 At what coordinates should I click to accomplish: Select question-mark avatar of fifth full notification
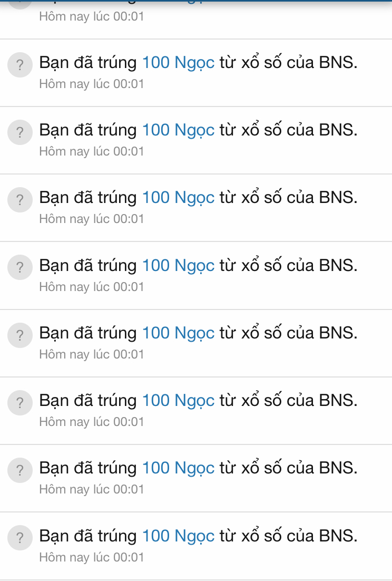pyautogui.click(x=20, y=336)
